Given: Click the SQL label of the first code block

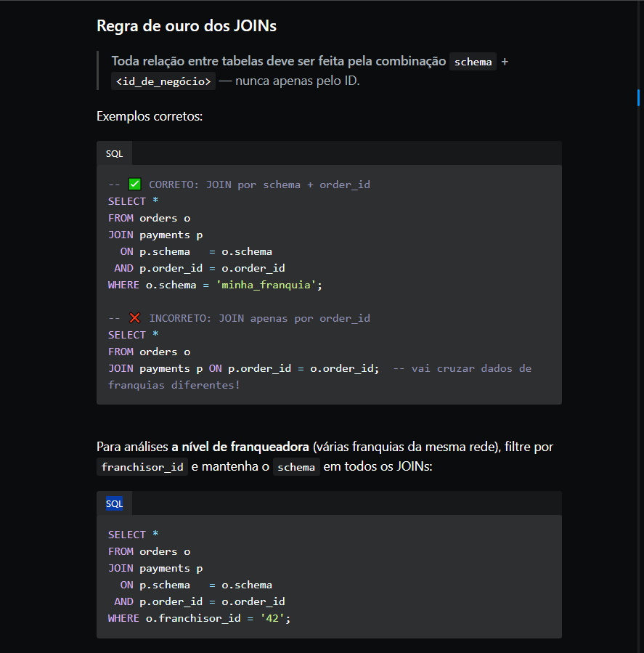Looking at the screenshot, I should 115,154.
